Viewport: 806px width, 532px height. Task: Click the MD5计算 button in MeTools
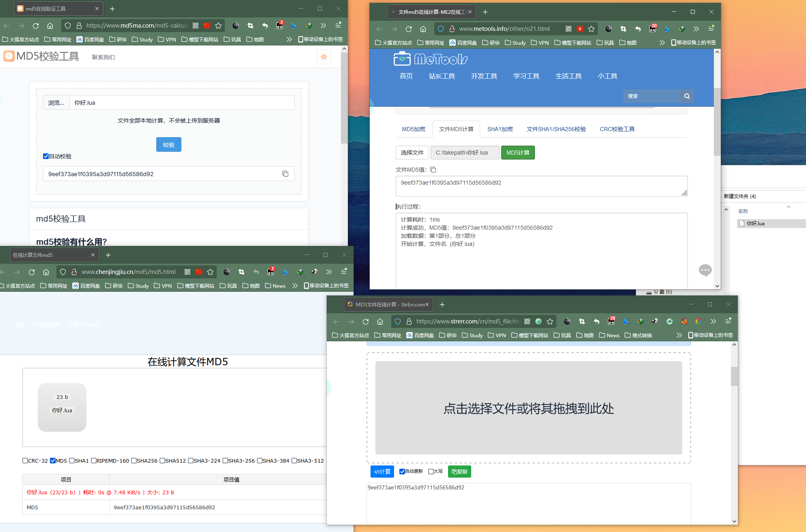point(518,153)
